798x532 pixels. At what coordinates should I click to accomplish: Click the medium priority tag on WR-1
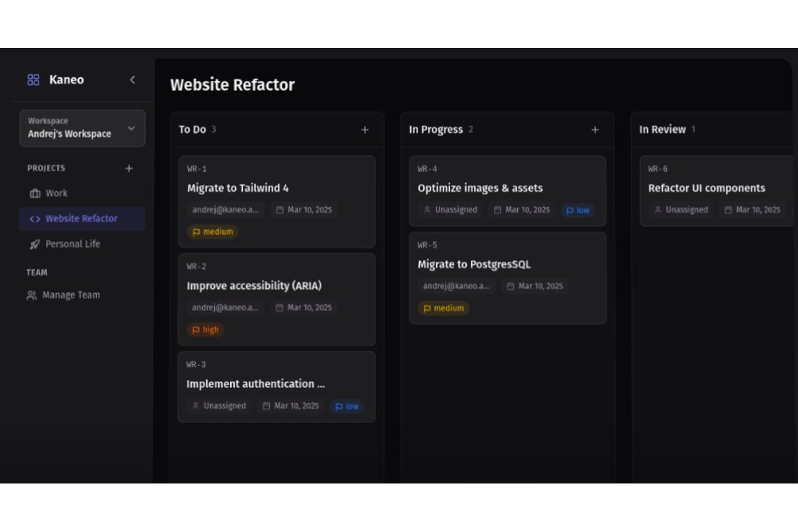[x=213, y=232]
